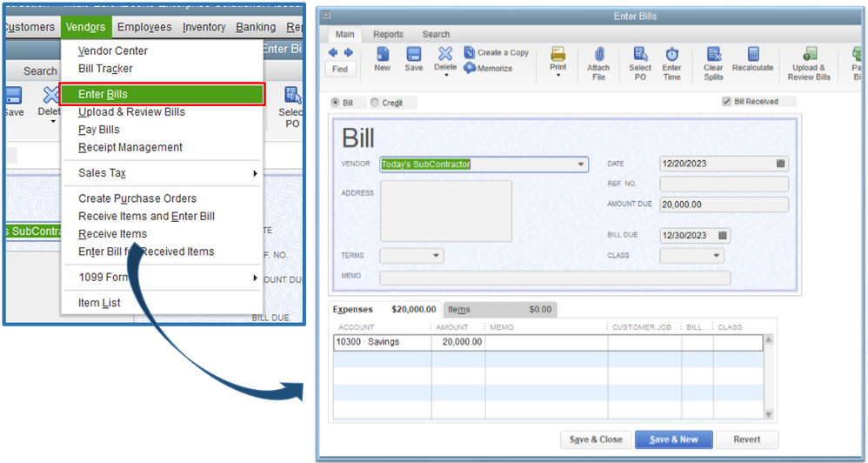Open the Inventory menu

tap(204, 27)
